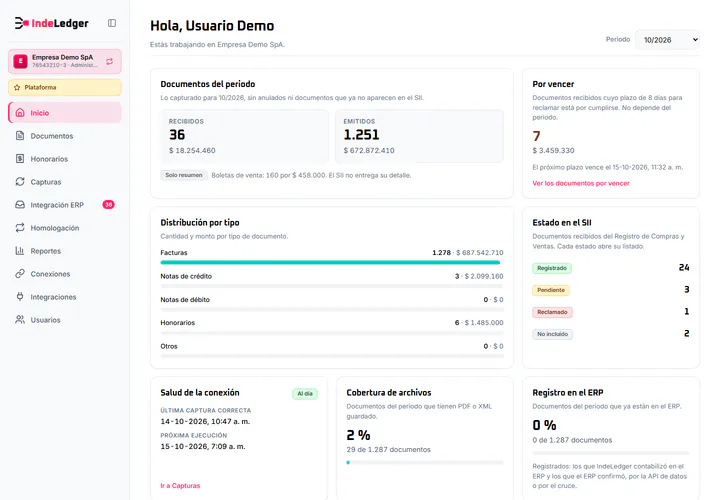The width and height of the screenshot is (720, 500).
Task: Click the Cobertura de archivos progress bar
Action: point(425,462)
